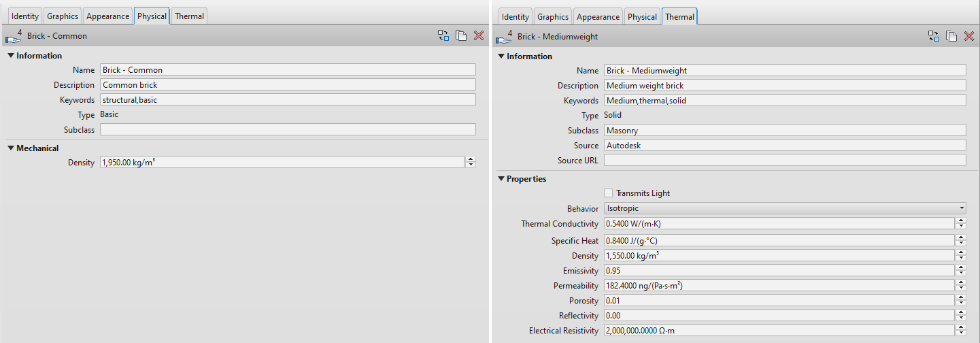Edit Keywords field 'structural,basic'
This screenshot has width=980, height=343.
point(288,99)
